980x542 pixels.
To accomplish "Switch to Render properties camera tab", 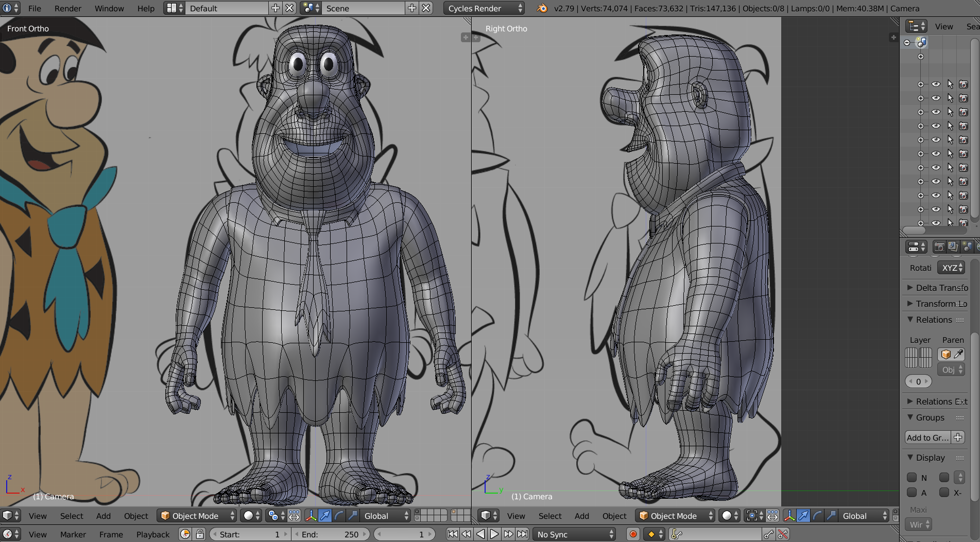I will (x=939, y=247).
